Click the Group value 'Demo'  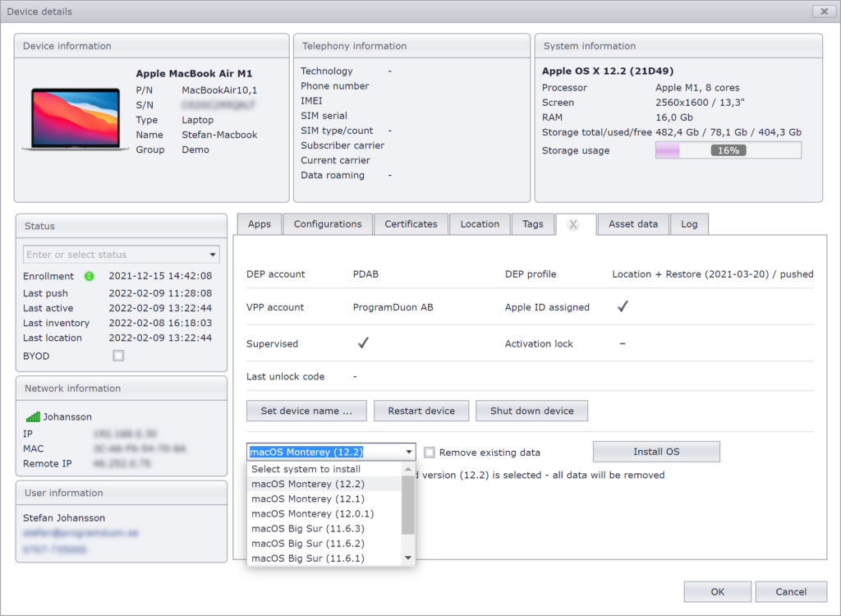coord(195,149)
